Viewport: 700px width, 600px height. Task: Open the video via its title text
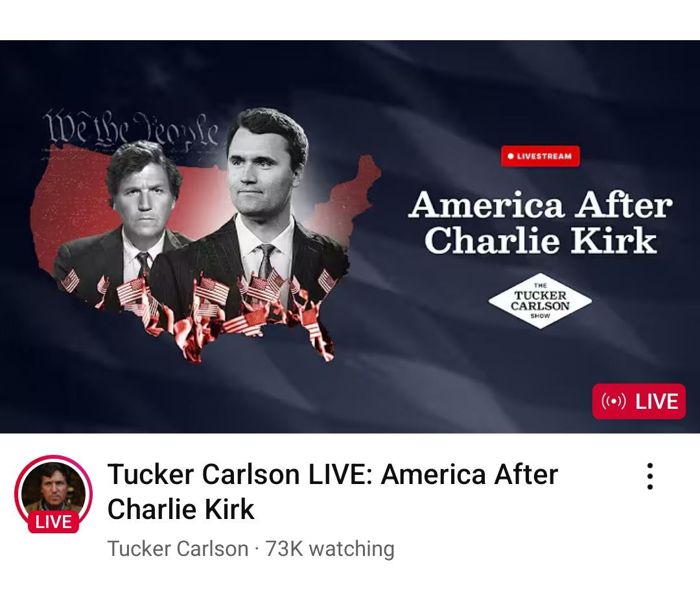point(332,492)
